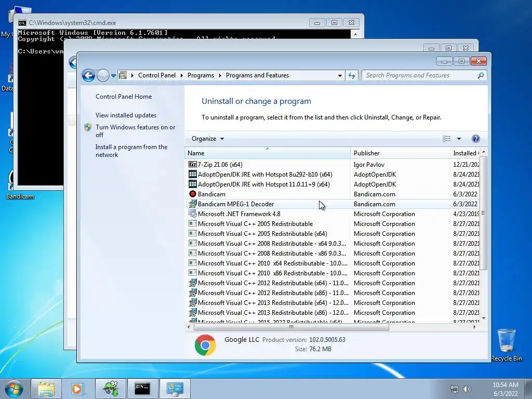The image size is (532, 399).
Task: Select Visual C++ 2010 x64 Redistributable row
Action: coord(332,263)
